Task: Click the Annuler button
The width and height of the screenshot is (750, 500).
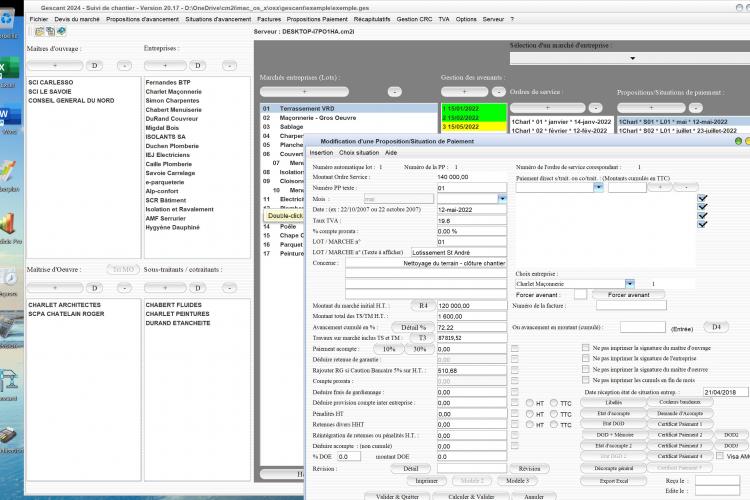Action: [534, 497]
